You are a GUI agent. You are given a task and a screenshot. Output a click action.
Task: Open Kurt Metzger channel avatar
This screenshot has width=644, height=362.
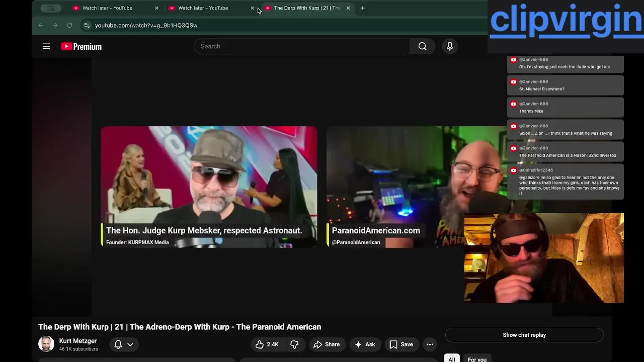pyautogui.click(x=46, y=344)
